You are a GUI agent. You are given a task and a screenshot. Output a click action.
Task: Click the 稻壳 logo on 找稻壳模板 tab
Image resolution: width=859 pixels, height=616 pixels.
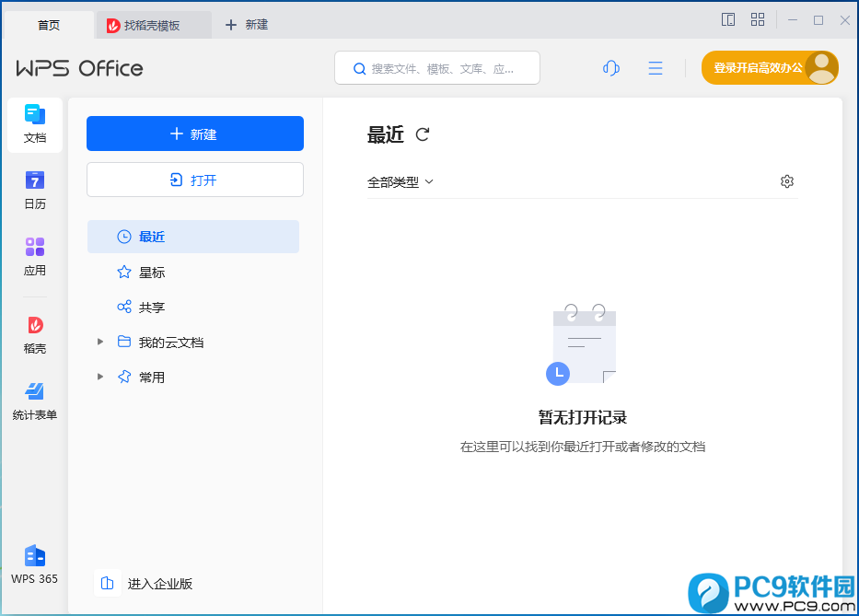pos(113,25)
